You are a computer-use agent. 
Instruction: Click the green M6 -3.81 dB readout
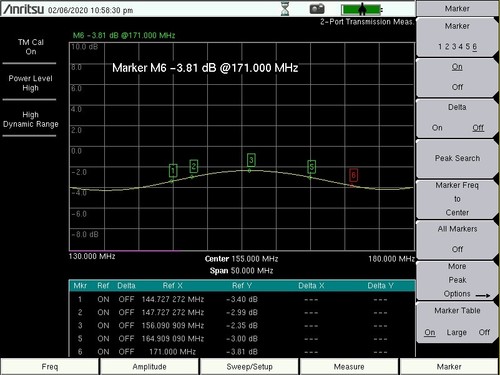124,35
